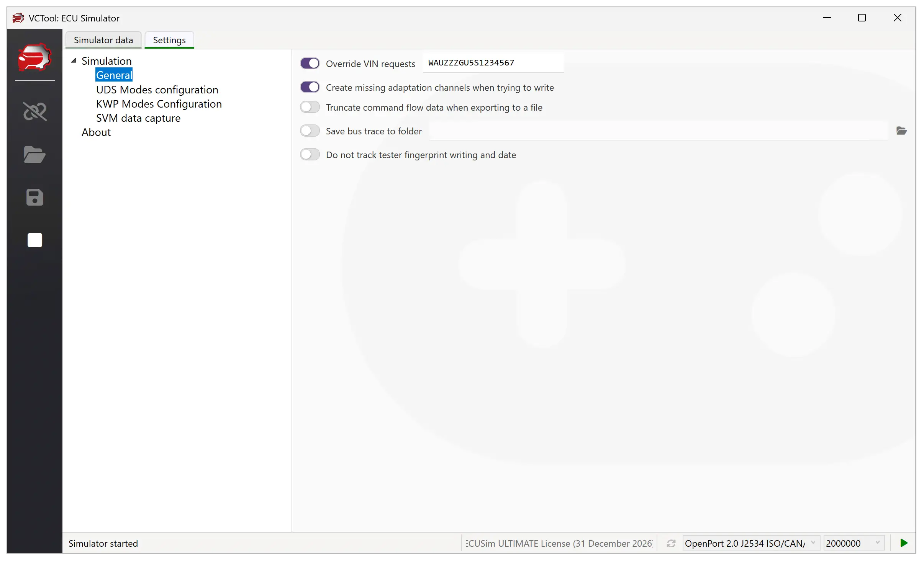Select the Settings tab
924x562 pixels.
click(x=169, y=40)
